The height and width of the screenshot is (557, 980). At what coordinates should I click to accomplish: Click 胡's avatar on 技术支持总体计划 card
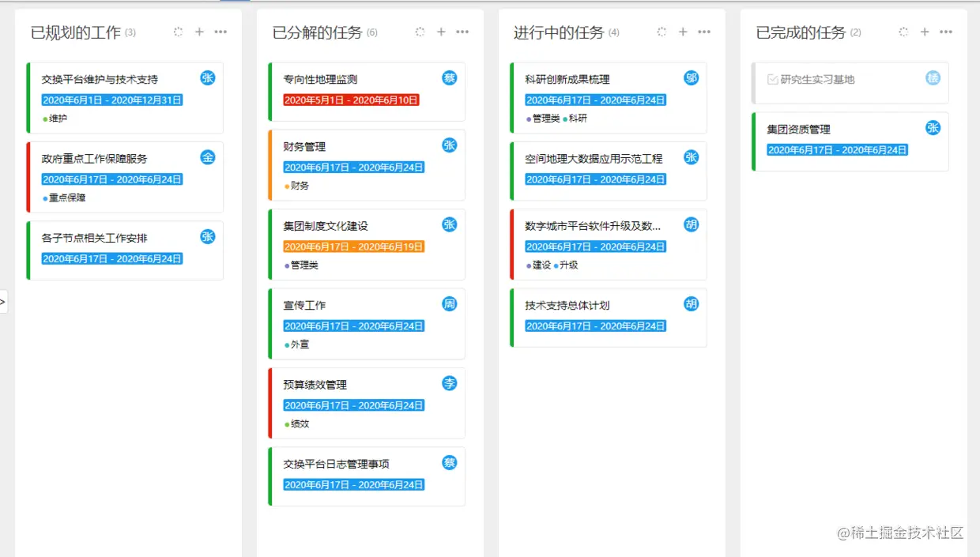pos(692,303)
